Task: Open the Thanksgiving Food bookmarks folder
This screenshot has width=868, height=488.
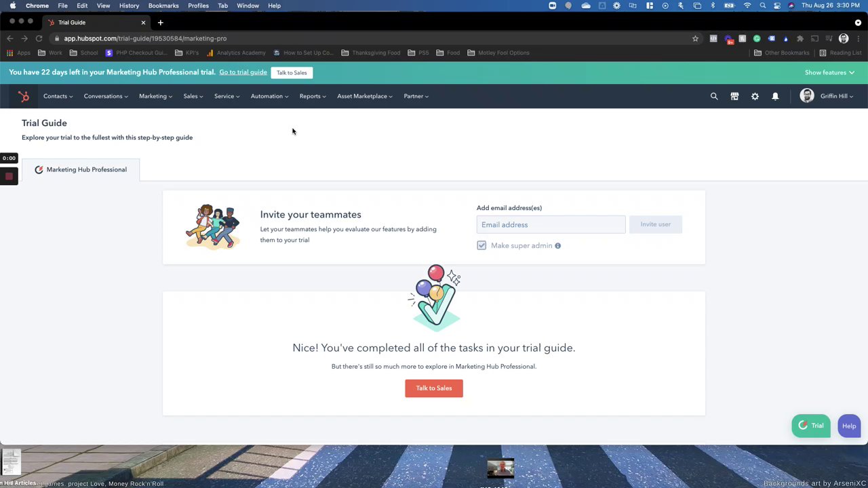Action: 371,53
